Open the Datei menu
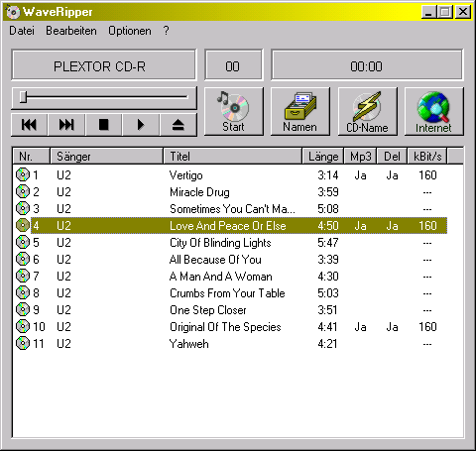 coord(22,31)
